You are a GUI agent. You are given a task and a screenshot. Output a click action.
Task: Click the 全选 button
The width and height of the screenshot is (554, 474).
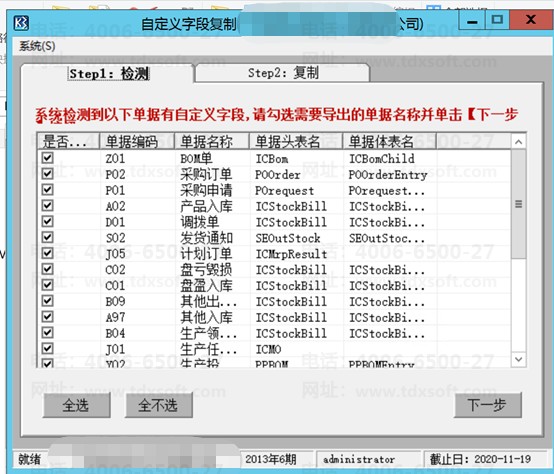pyautogui.click(x=76, y=405)
